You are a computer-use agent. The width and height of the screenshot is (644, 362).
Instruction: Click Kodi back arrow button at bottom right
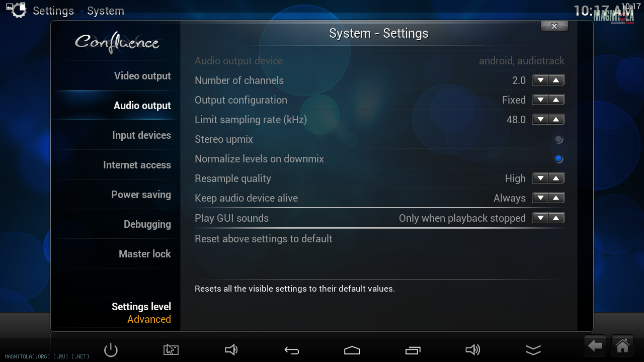tap(595, 346)
